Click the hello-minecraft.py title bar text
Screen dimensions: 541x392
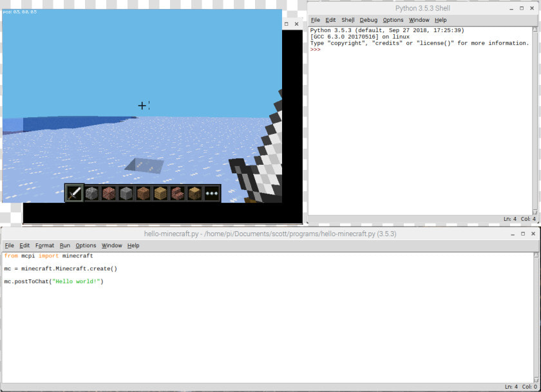(270, 234)
